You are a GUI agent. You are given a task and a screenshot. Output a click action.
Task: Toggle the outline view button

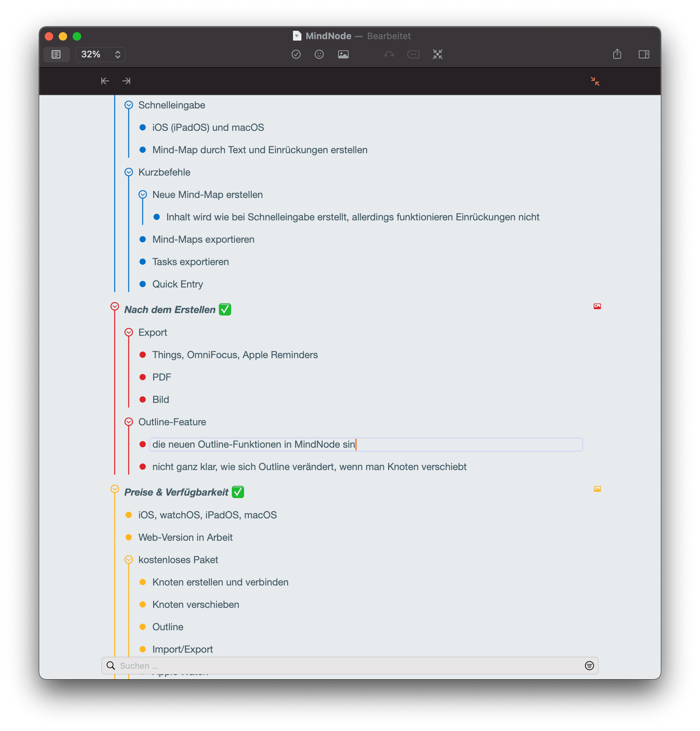tap(56, 55)
